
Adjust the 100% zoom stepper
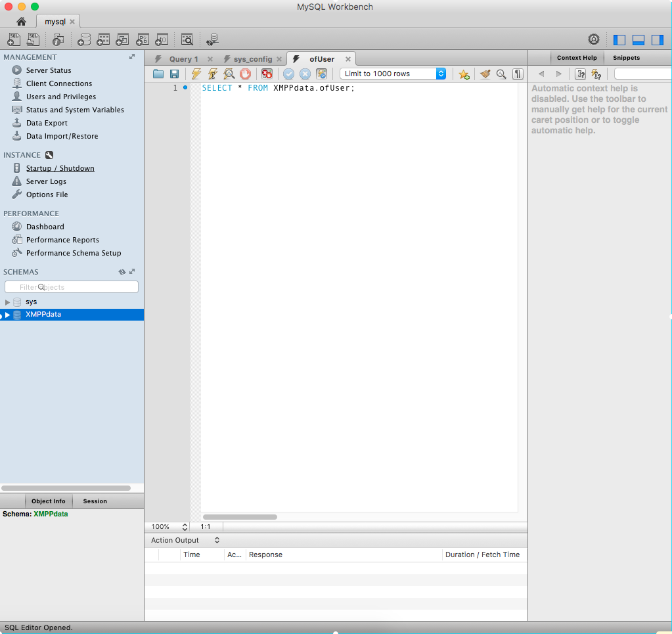click(x=185, y=527)
